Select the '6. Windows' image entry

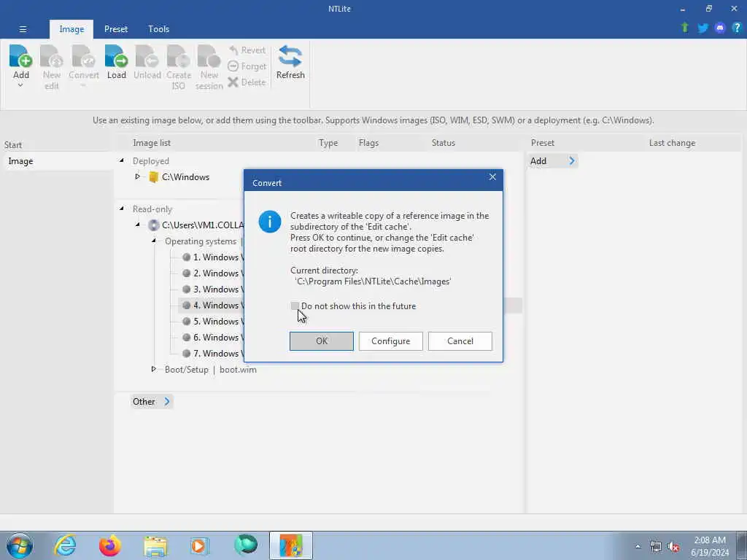[212, 338]
